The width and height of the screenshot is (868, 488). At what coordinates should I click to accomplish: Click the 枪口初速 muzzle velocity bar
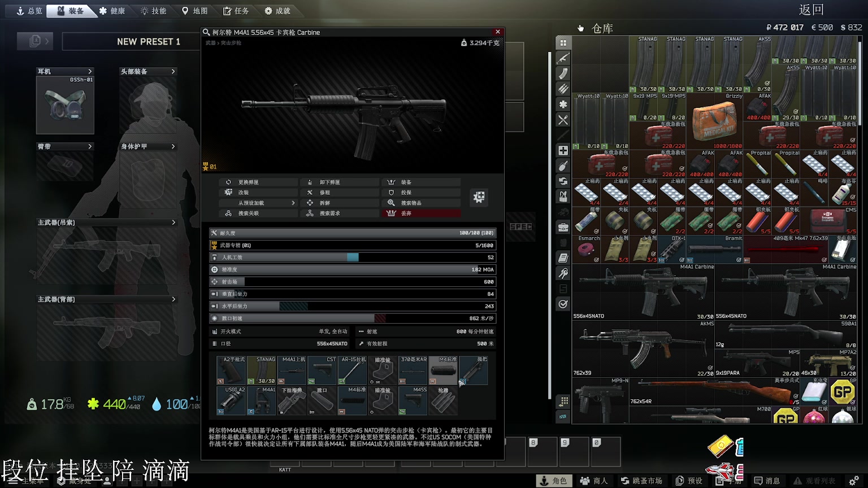coord(353,318)
